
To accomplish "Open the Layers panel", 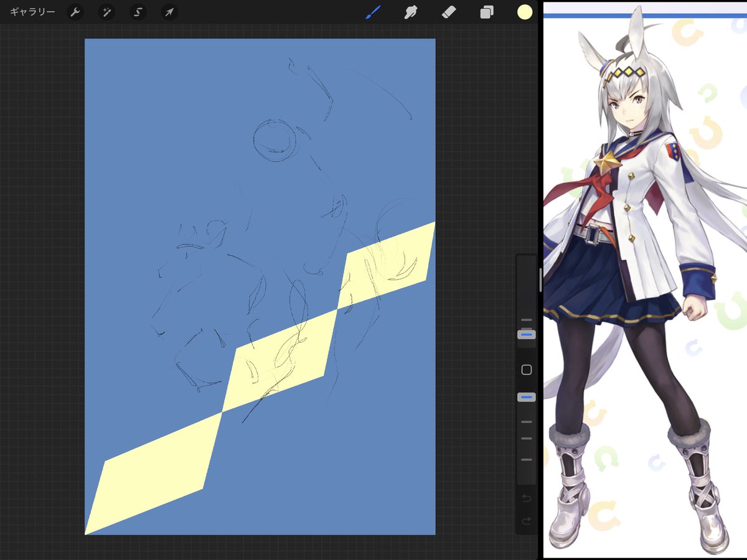I will [x=487, y=12].
